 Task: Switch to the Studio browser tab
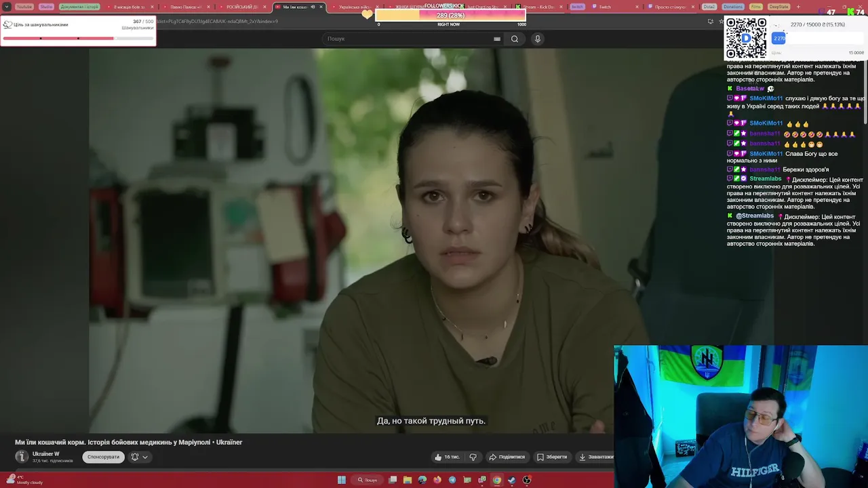46,7
